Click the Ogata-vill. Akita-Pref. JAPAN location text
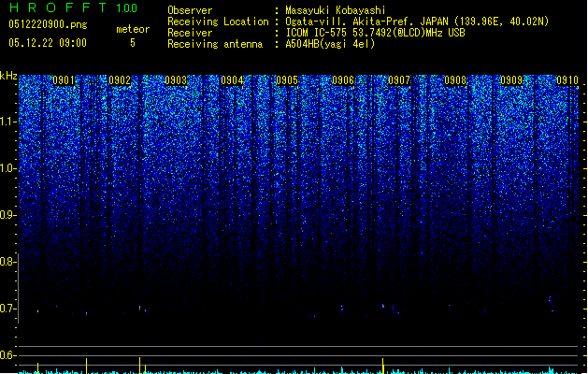The image size is (588, 374). coord(417,22)
